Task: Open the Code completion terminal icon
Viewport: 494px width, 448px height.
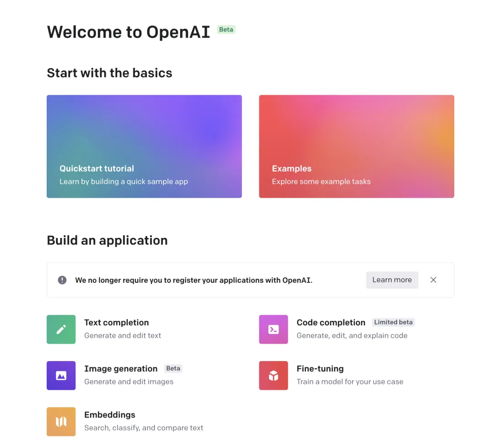Action: [x=274, y=329]
